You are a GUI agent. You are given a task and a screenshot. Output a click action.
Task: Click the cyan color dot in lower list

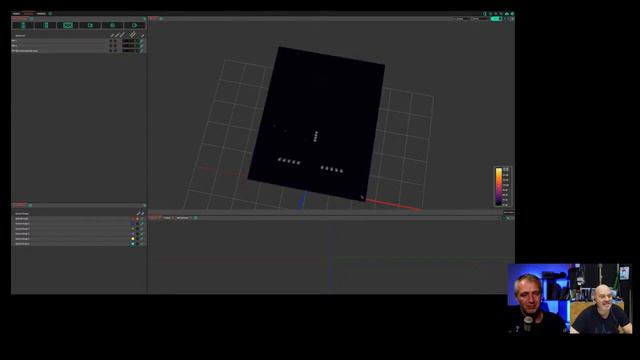coord(133,244)
